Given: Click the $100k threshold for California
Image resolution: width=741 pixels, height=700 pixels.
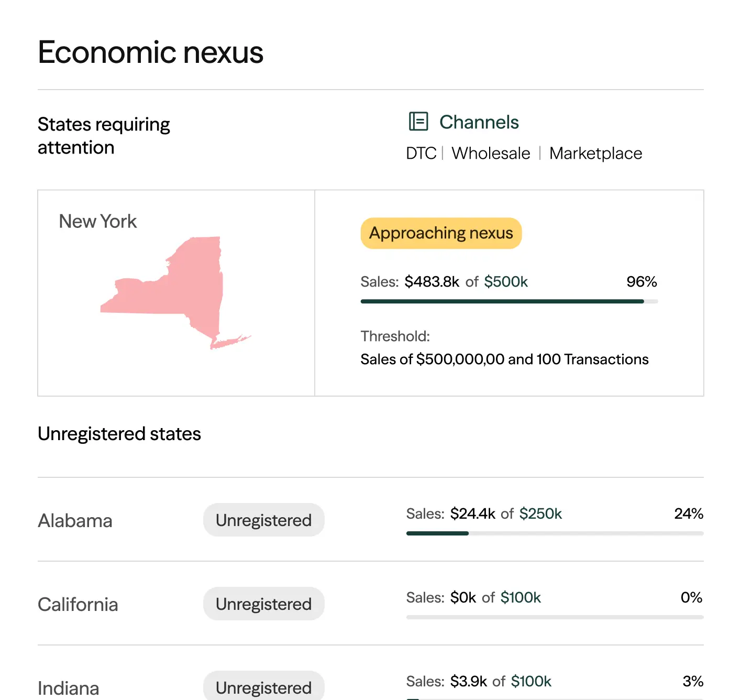Looking at the screenshot, I should [521, 597].
